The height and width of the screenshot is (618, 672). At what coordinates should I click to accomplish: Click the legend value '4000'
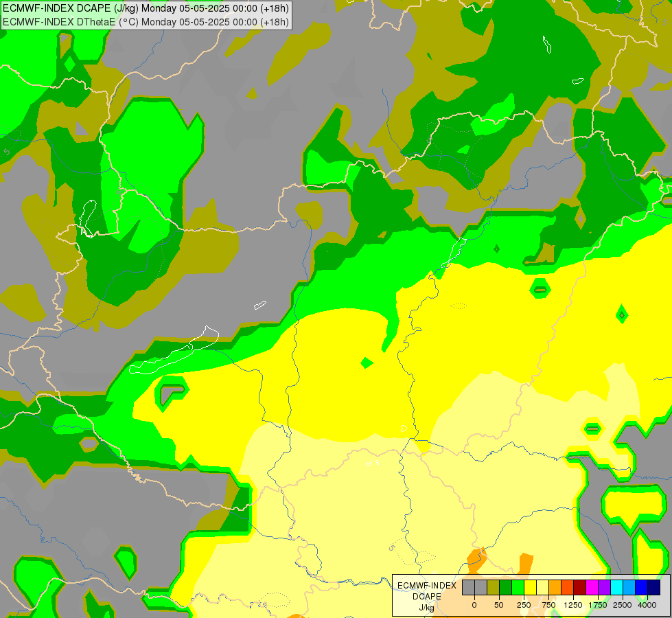click(647, 605)
